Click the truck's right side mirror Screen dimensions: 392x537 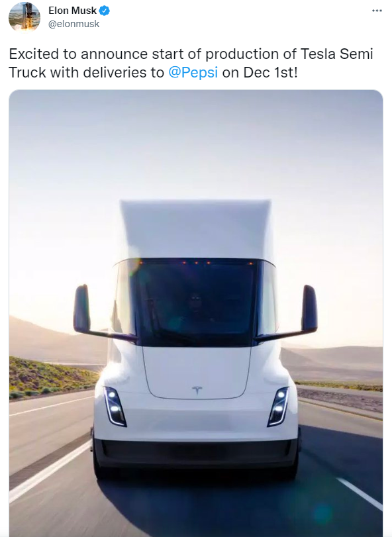tap(309, 309)
